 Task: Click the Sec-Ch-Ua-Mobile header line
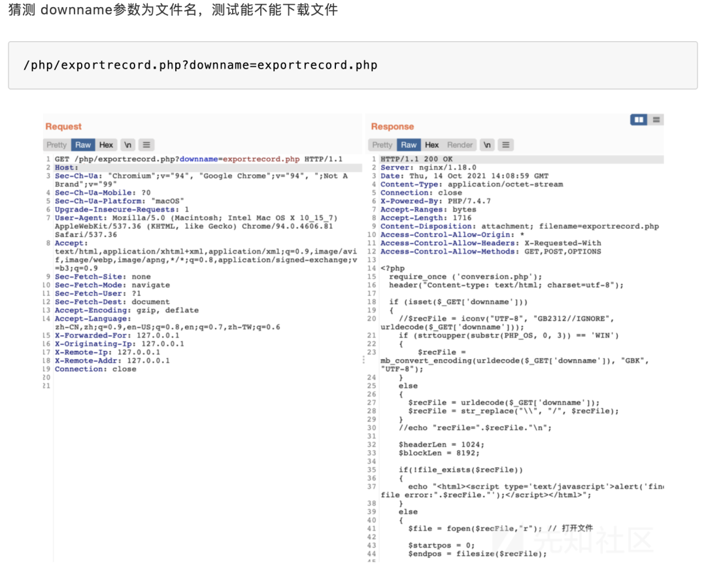(x=103, y=193)
